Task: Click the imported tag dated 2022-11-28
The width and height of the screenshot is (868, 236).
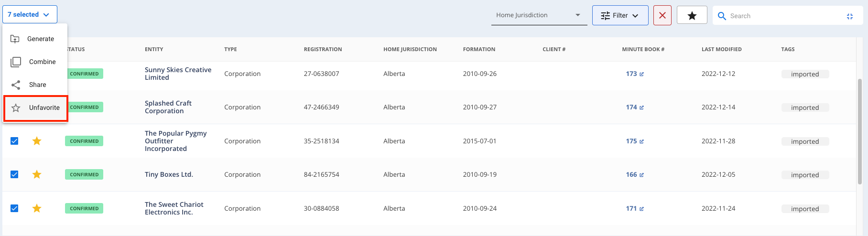Action: [805, 141]
